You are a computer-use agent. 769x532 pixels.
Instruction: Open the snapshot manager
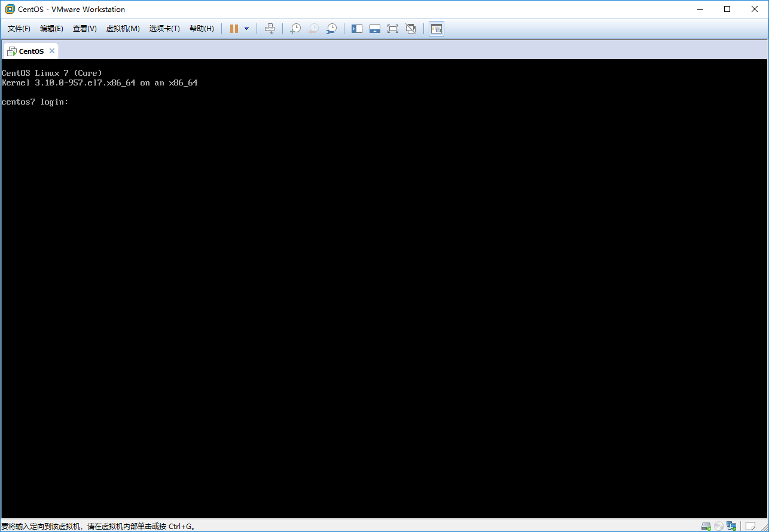(331, 29)
